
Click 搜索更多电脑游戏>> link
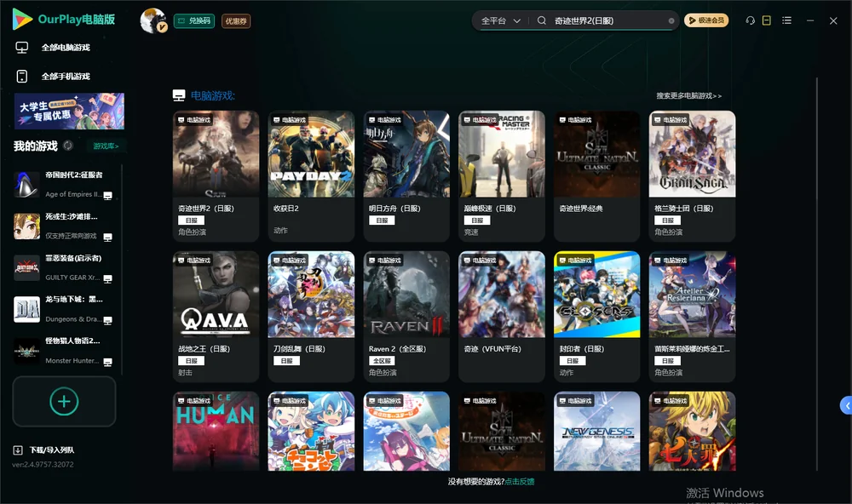(x=688, y=96)
